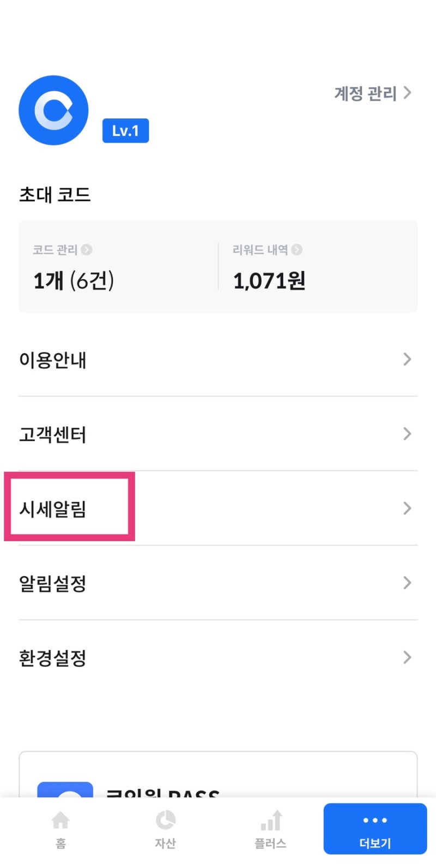Tap the 더보기 more icon button
The image size is (436, 868).
[374, 819]
